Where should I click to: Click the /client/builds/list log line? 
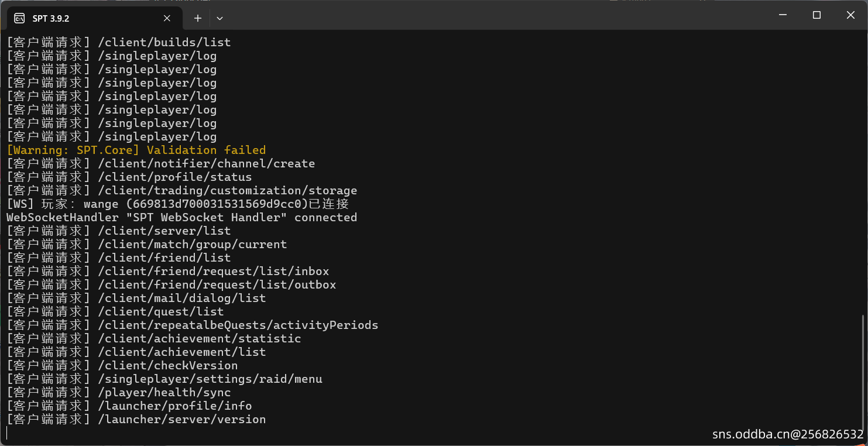click(118, 43)
